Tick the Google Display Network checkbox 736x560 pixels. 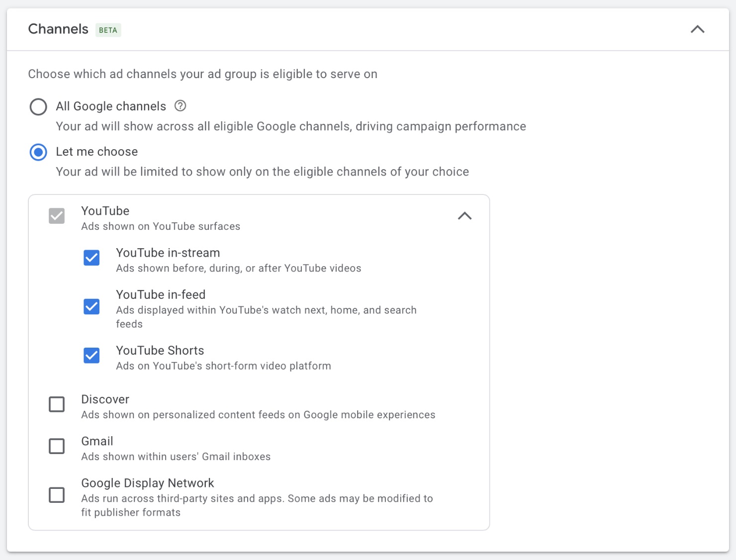click(x=57, y=495)
